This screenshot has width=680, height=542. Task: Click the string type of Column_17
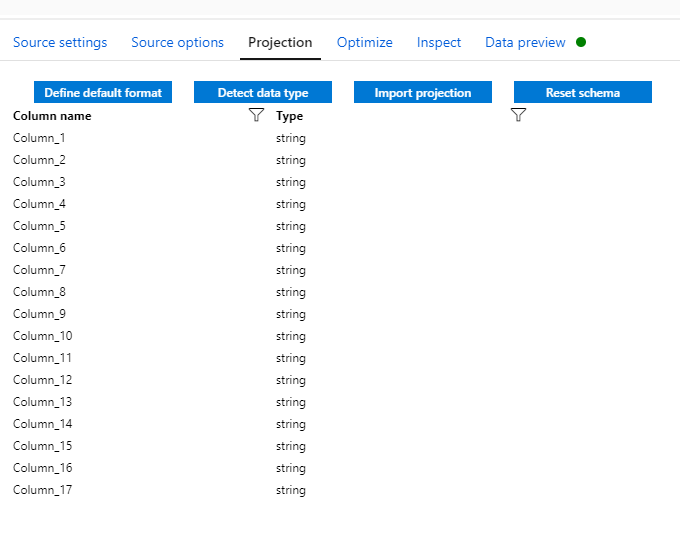[x=291, y=490]
